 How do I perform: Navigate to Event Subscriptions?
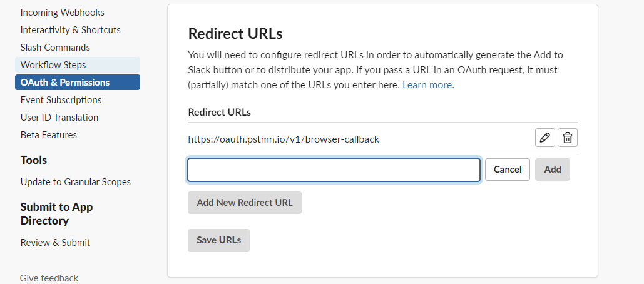pos(61,100)
